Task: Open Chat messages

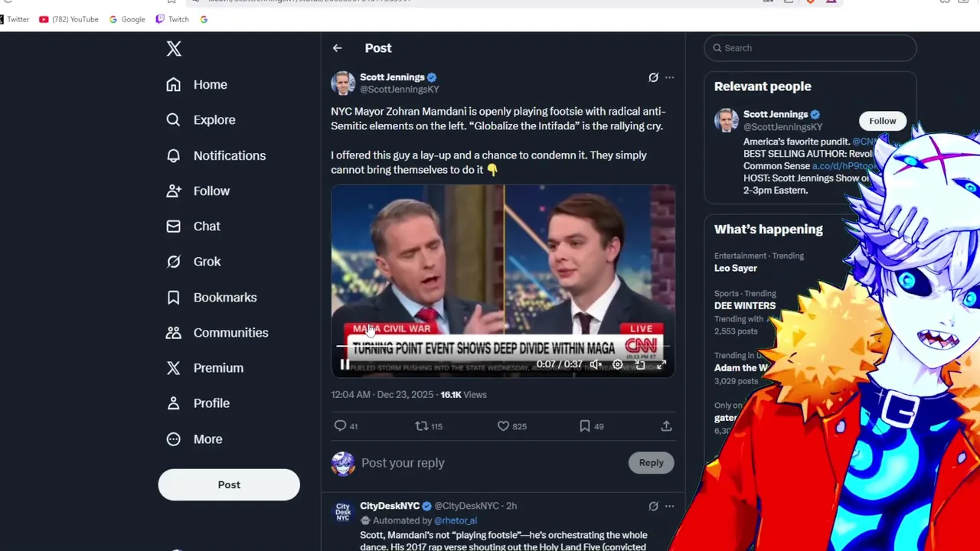Action: click(x=193, y=227)
